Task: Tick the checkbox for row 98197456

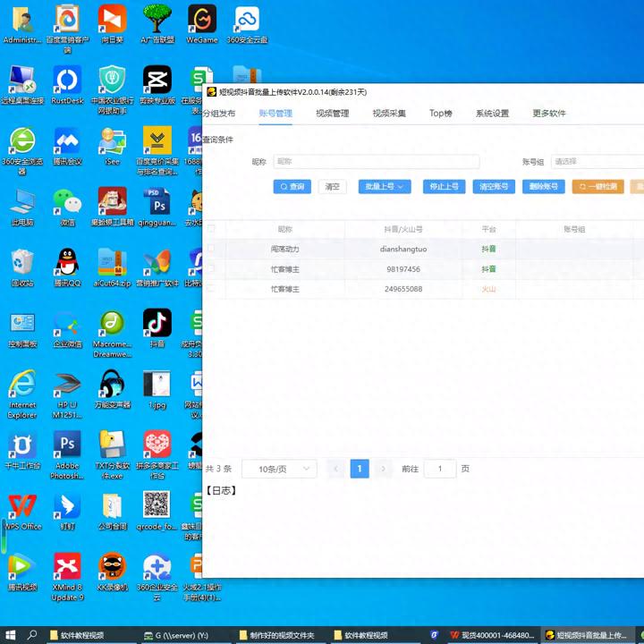Action: [211, 268]
